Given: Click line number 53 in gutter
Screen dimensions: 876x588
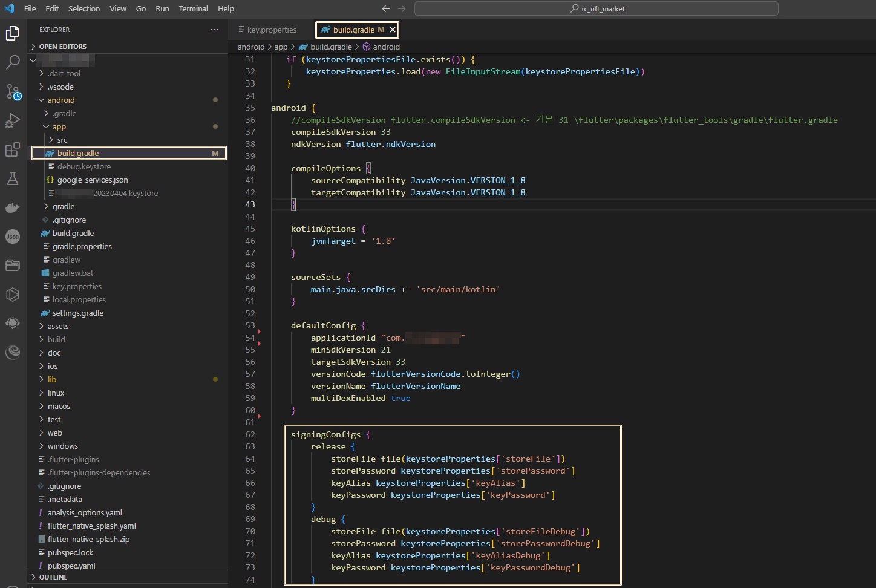Looking at the screenshot, I should coord(250,325).
